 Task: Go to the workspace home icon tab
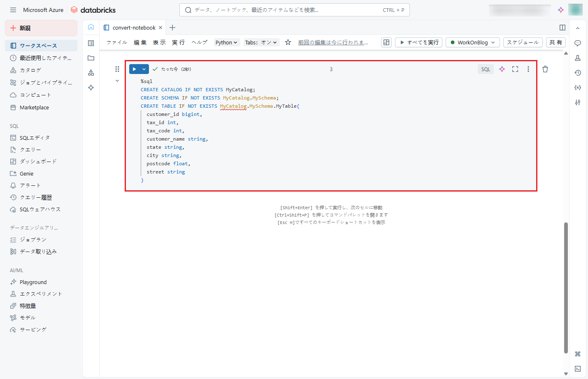point(91,27)
